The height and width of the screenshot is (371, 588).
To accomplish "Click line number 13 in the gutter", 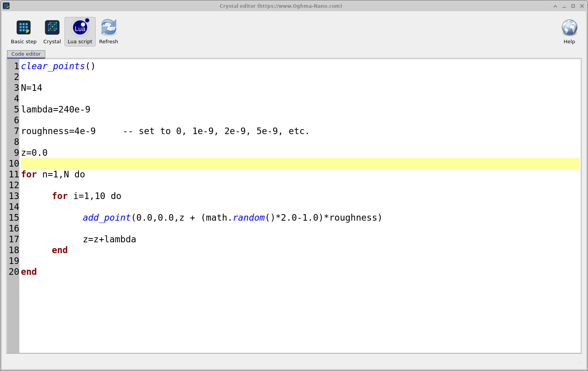I will tap(14, 196).
